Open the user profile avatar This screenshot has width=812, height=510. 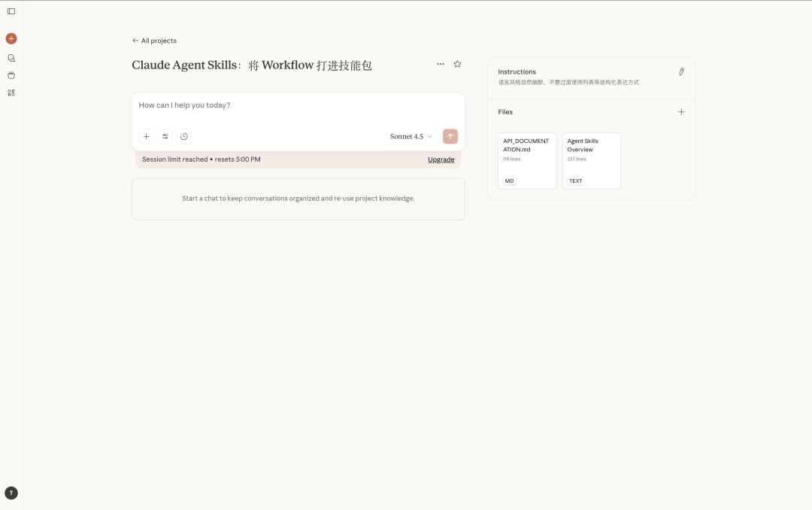tap(11, 493)
